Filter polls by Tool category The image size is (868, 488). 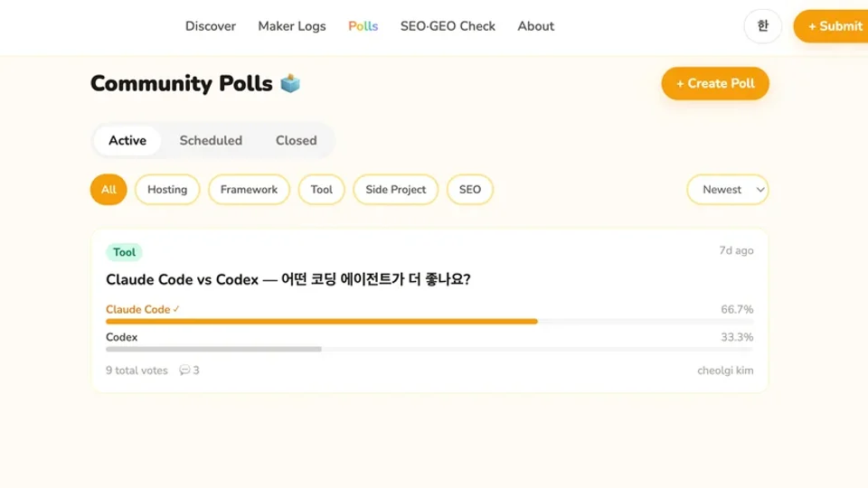(321, 190)
